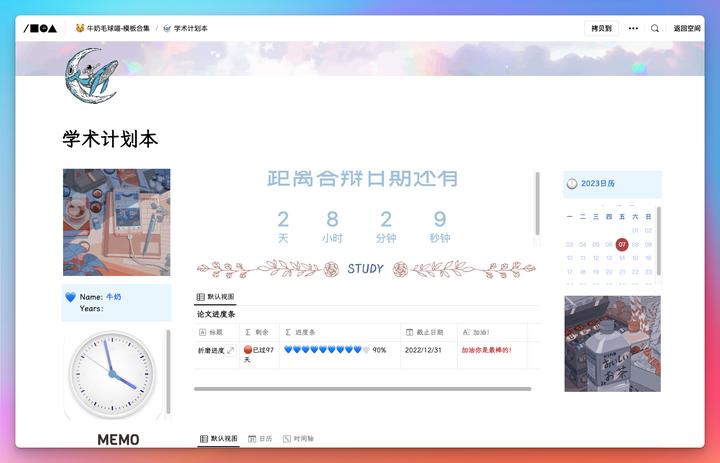The image size is (720, 463).
Task: Click the FlowUs logo icon
Action: (x=40, y=28)
